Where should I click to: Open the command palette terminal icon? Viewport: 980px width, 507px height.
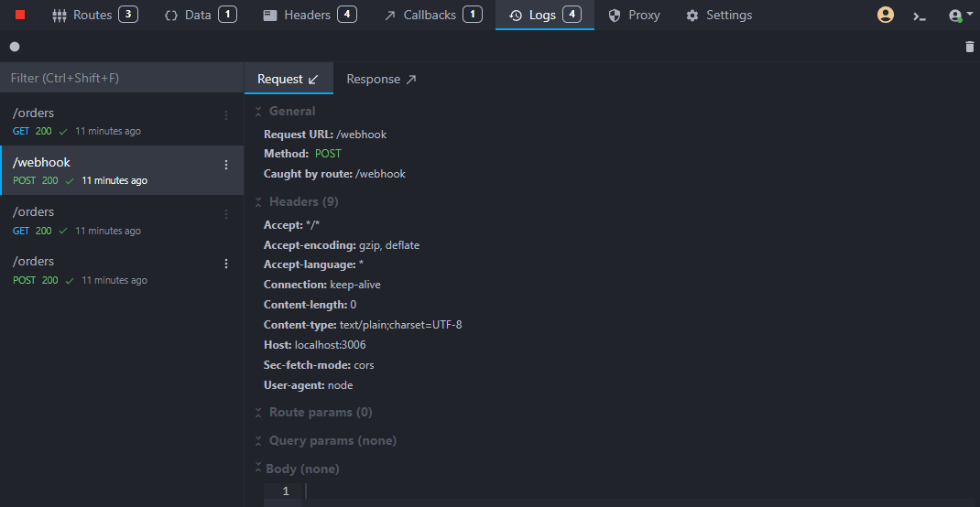tap(920, 16)
